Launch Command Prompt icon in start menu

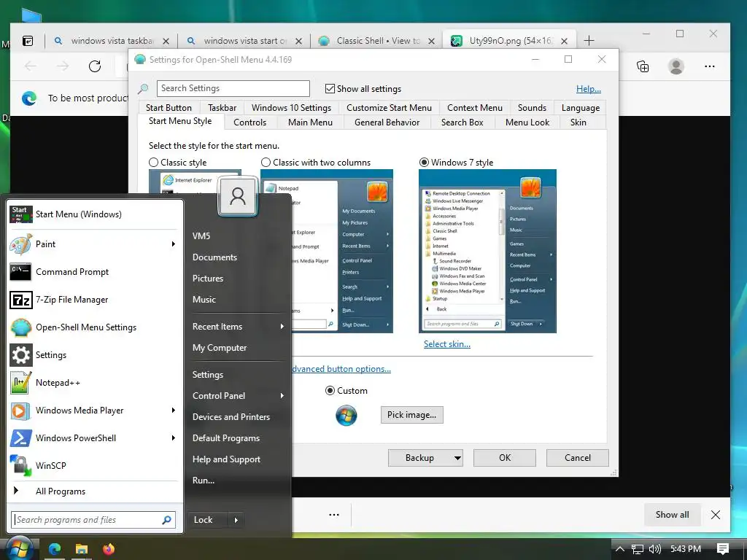pos(21,271)
